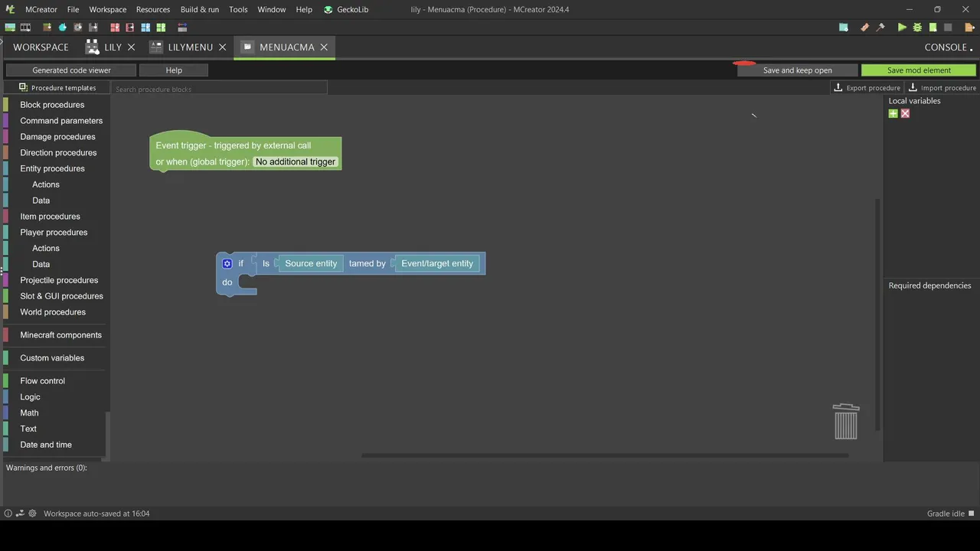
Task: Click the hammer build icon in the toolbar
Action: pos(880,28)
